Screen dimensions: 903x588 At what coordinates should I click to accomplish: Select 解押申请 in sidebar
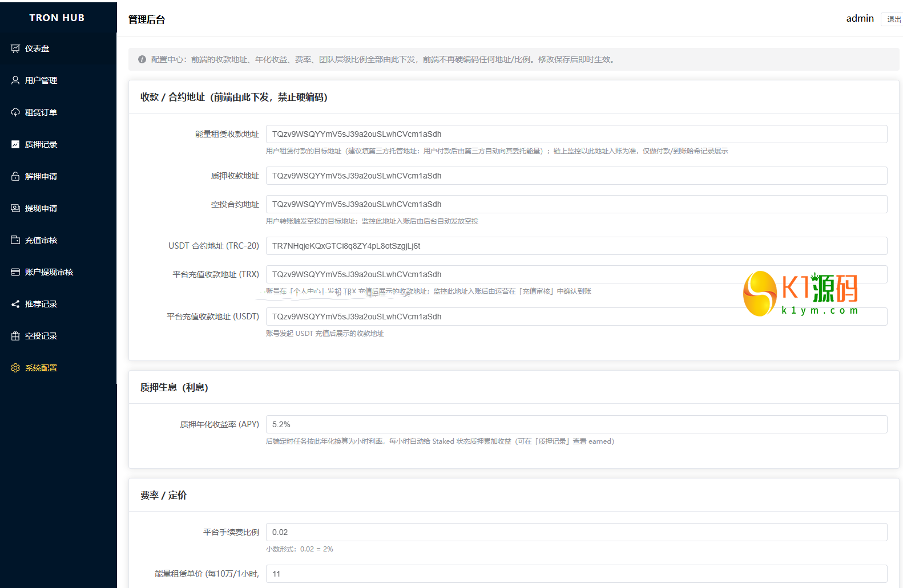coord(58,176)
